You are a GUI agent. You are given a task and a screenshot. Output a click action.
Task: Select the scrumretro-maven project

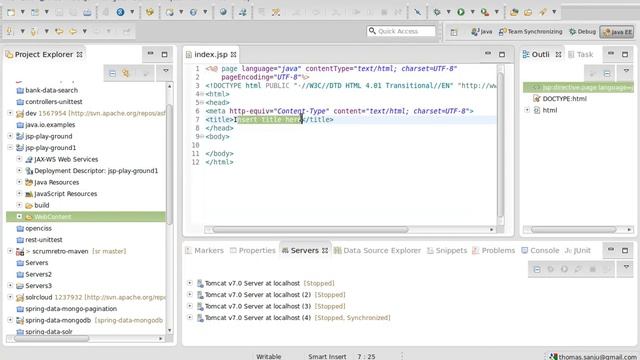(60, 251)
